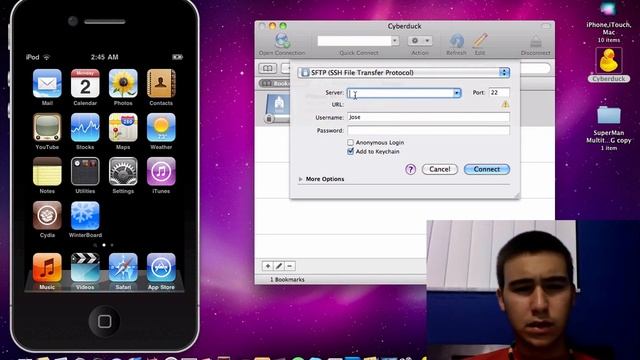
Task: Click the Refresh toolbar icon
Action: click(x=456, y=41)
